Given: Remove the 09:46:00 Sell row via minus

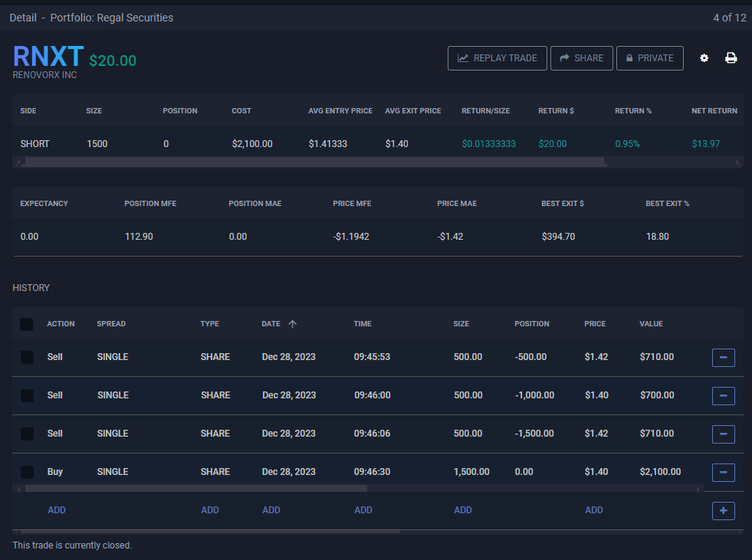Looking at the screenshot, I should coord(723,396).
